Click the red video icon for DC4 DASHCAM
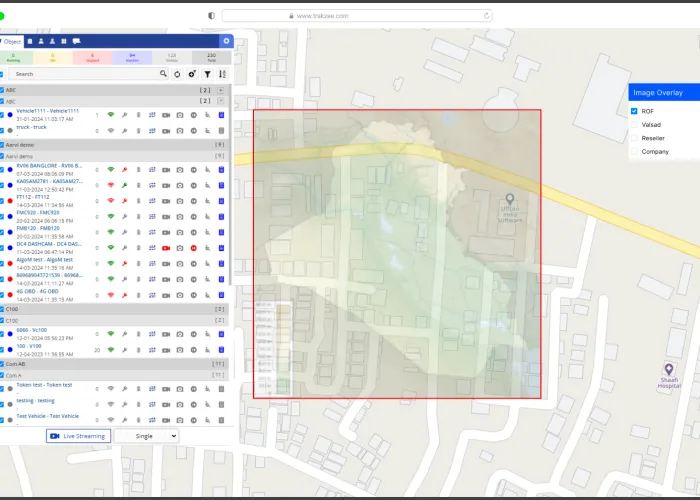The width and height of the screenshot is (700, 500). point(166,247)
